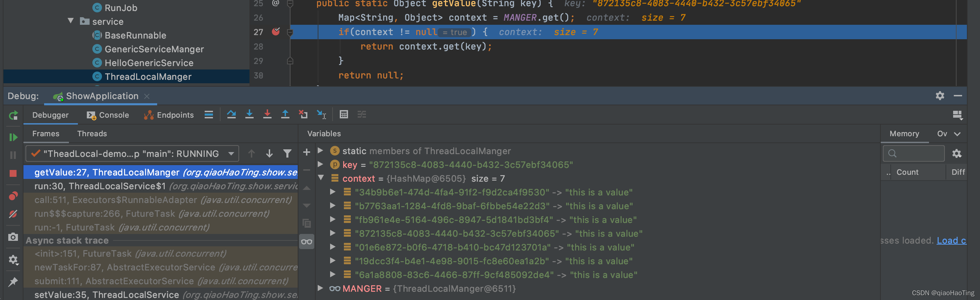Select frame call:511, Executors$RunnableAdapter
This screenshot has height=300, width=980.
pyautogui.click(x=161, y=200)
